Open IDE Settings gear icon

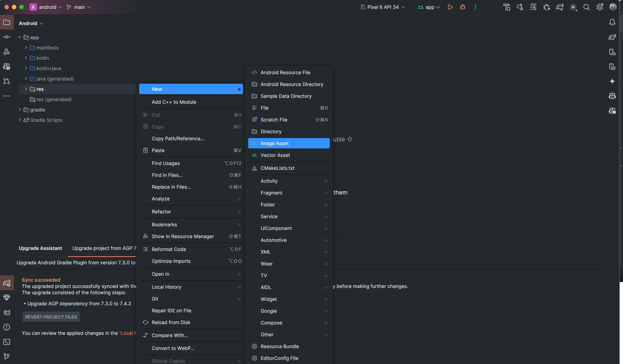pos(600,7)
